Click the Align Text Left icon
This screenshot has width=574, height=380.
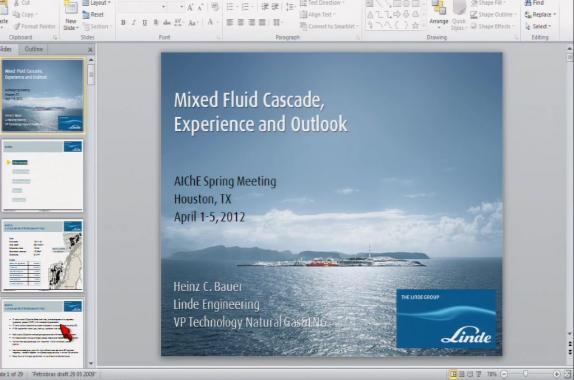pos(230,23)
